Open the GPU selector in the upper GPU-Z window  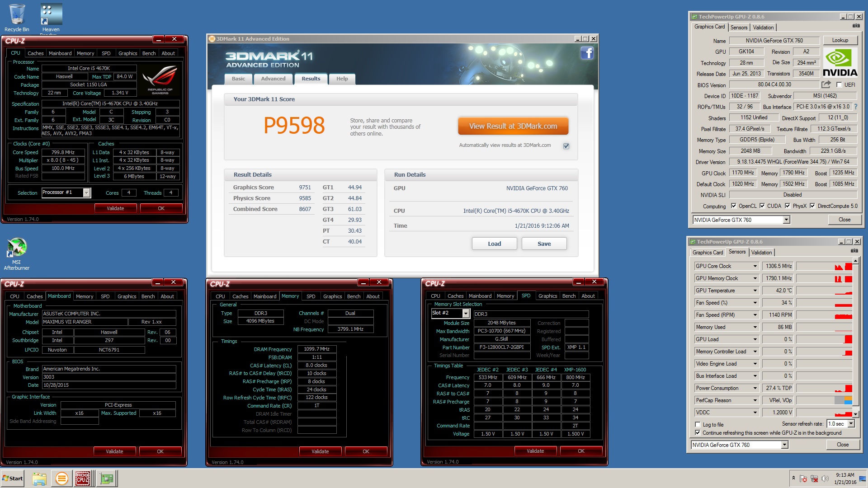click(x=786, y=220)
